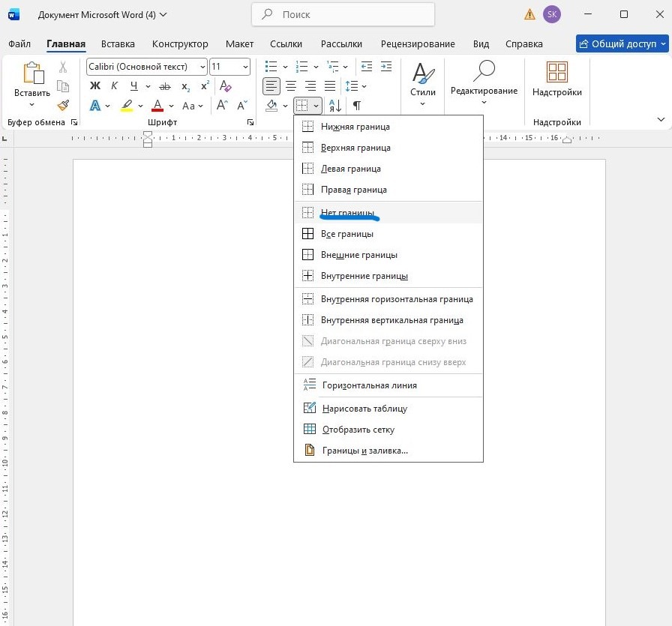Choose Горизонтальная линия menu entry
672x626 pixels.
tap(388, 385)
